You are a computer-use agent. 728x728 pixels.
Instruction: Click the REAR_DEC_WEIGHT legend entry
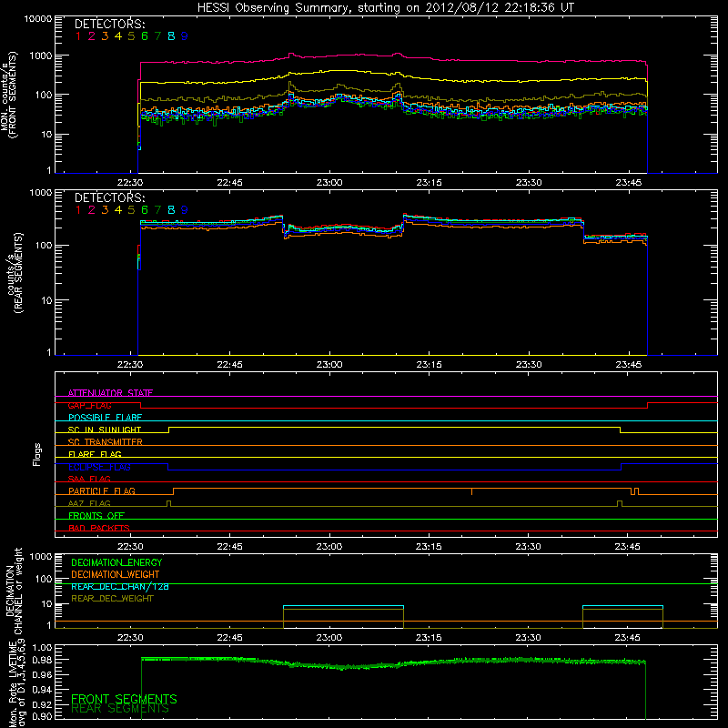tap(112, 599)
